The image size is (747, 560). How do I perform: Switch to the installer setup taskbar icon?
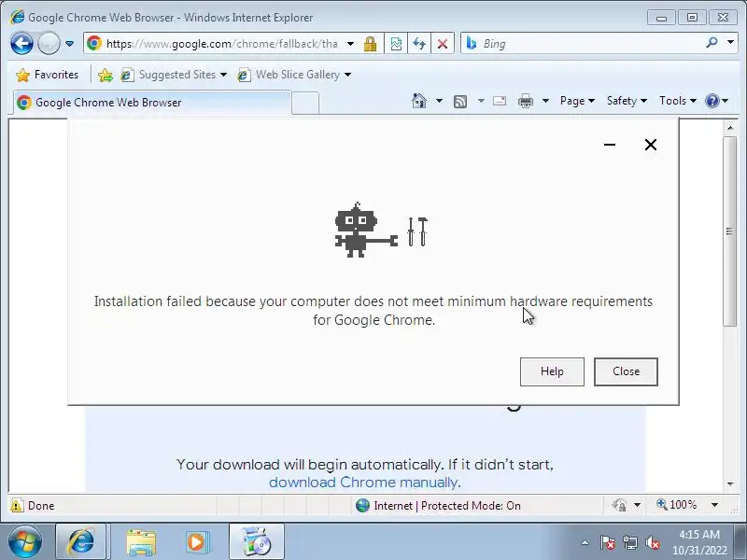[x=256, y=542]
